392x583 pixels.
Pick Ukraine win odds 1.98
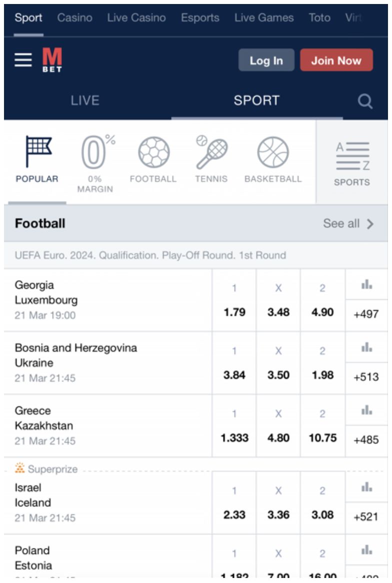[322, 375]
